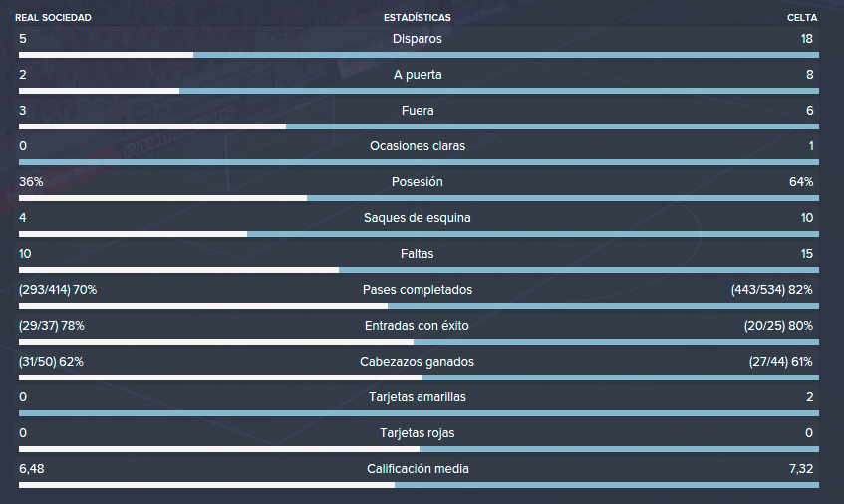Click the Tarjetas rojas label

[x=418, y=433]
